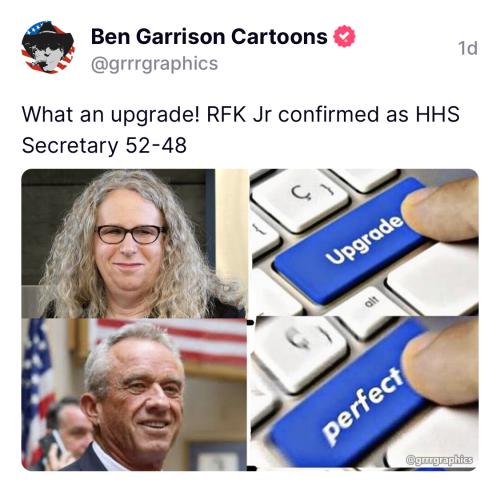Click the pink verified badge
This screenshot has height=485, width=500.
tap(344, 36)
